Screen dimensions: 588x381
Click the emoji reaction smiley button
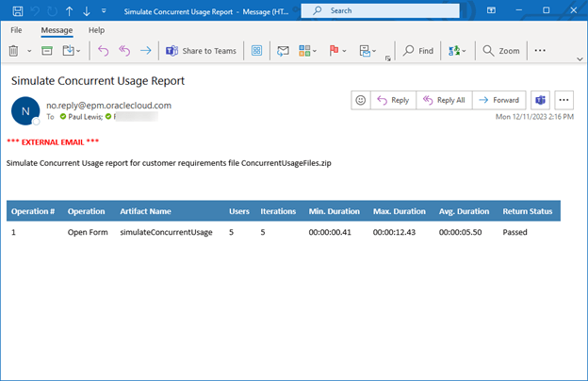click(x=360, y=100)
